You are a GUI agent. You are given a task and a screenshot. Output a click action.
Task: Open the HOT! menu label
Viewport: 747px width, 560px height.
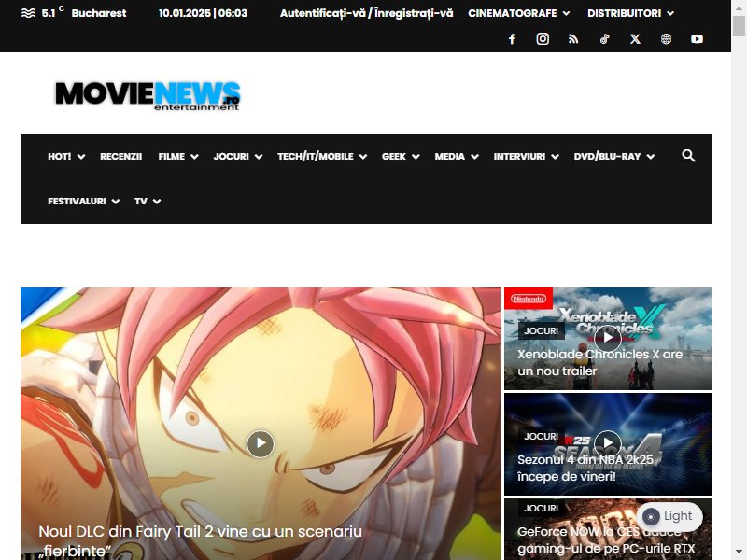point(60,156)
